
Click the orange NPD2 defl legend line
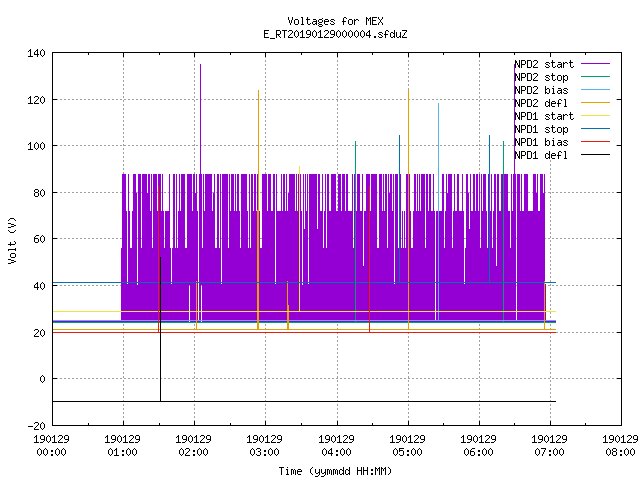tap(595, 103)
